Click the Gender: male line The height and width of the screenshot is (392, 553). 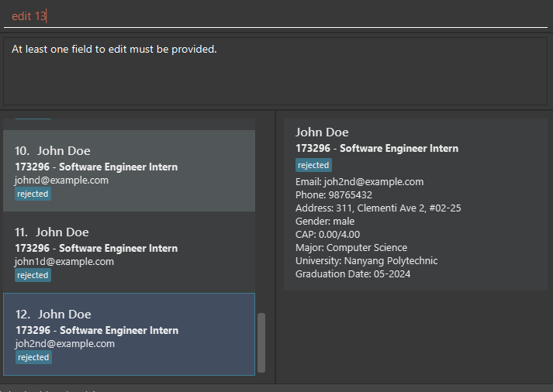327,222
